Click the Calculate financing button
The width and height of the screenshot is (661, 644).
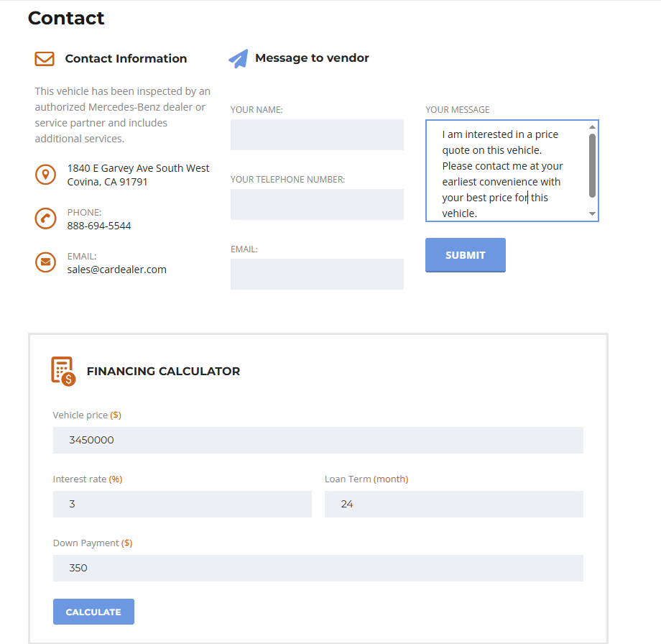pos(93,612)
